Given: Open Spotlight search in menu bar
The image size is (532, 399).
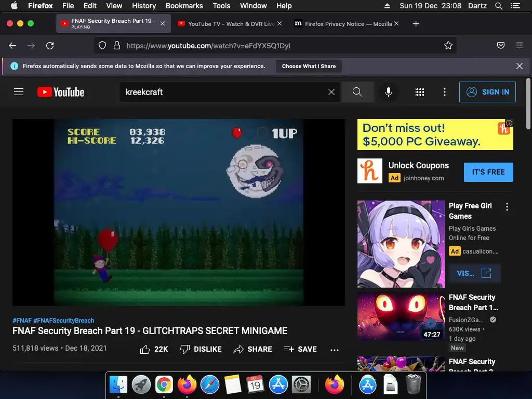Looking at the screenshot, I should pyautogui.click(x=499, y=6).
